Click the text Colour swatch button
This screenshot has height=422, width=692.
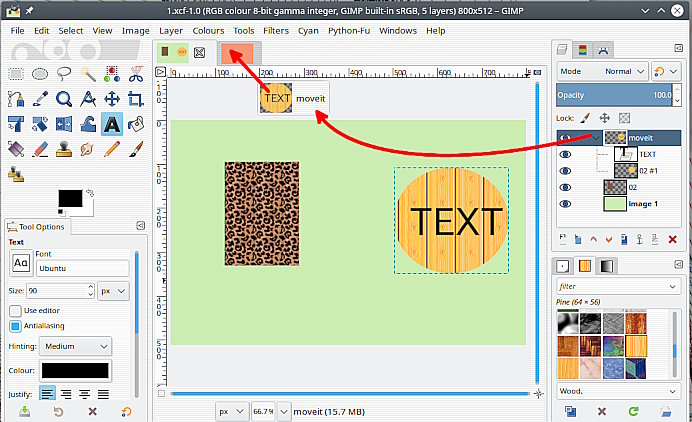point(75,370)
